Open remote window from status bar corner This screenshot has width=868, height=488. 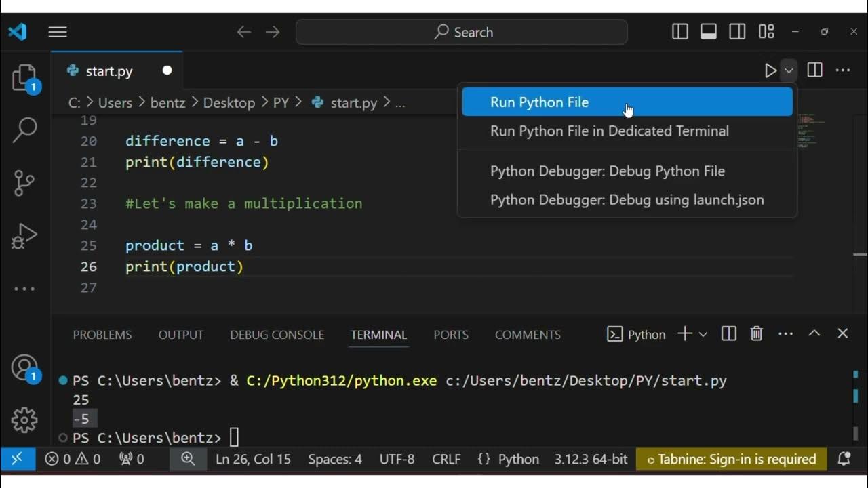(x=17, y=459)
